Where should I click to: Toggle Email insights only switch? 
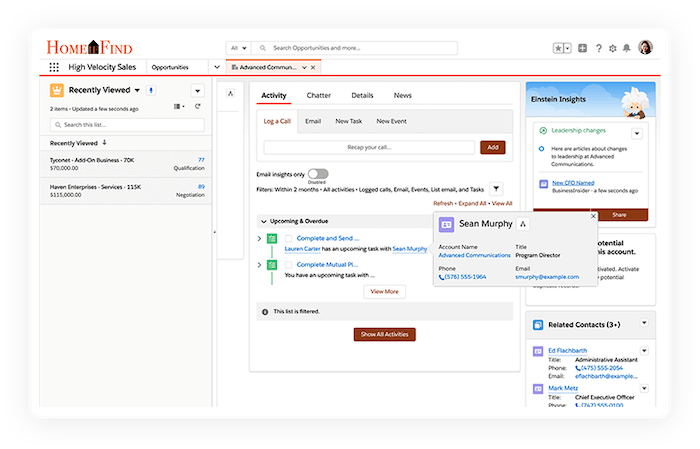pos(318,174)
